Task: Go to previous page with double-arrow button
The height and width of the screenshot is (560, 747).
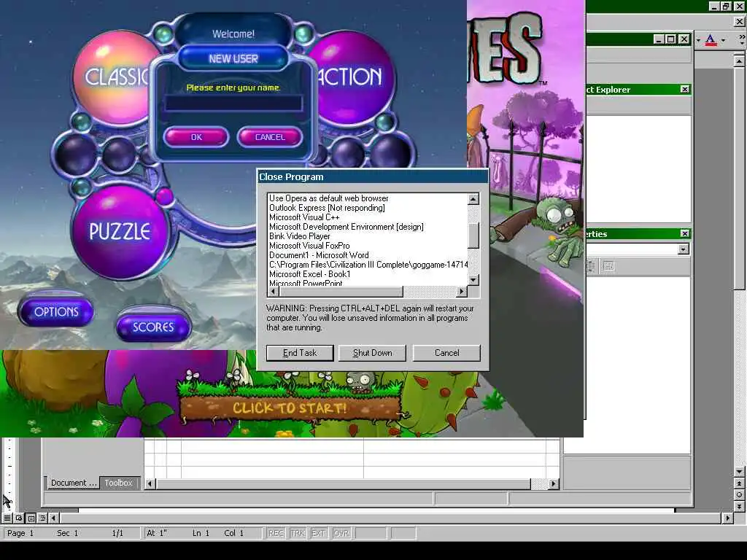Action: click(x=739, y=483)
